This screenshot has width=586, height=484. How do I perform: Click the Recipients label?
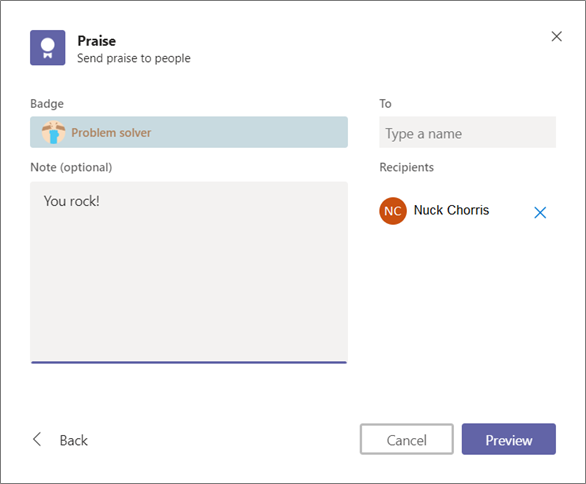[x=407, y=167]
